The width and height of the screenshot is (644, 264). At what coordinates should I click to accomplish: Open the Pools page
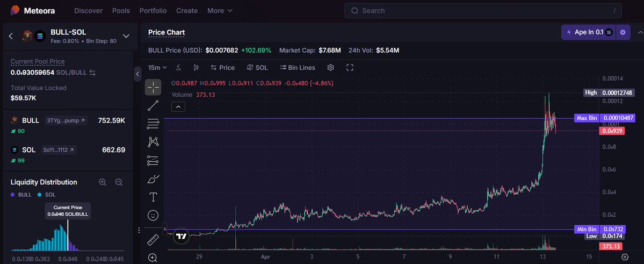click(x=121, y=11)
